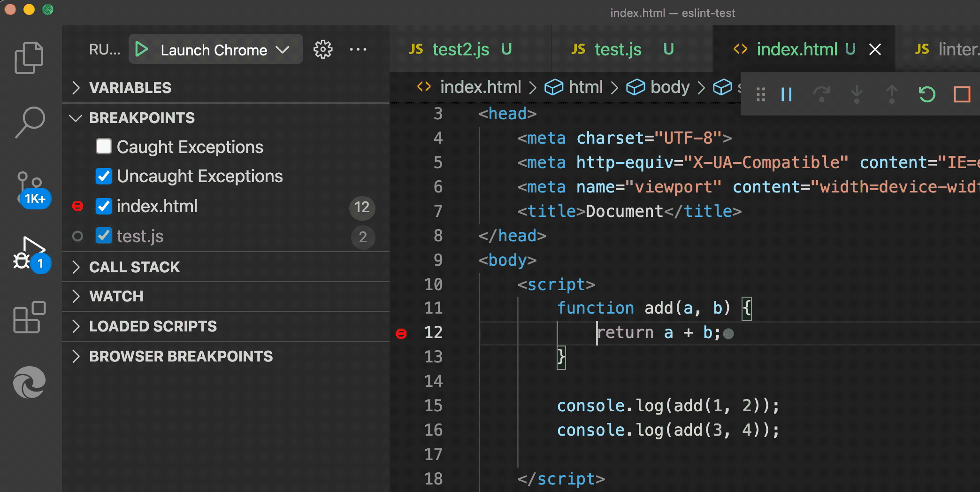
Task: Open the Launch Chrome configuration dropdown
Action: click(282, 50)
